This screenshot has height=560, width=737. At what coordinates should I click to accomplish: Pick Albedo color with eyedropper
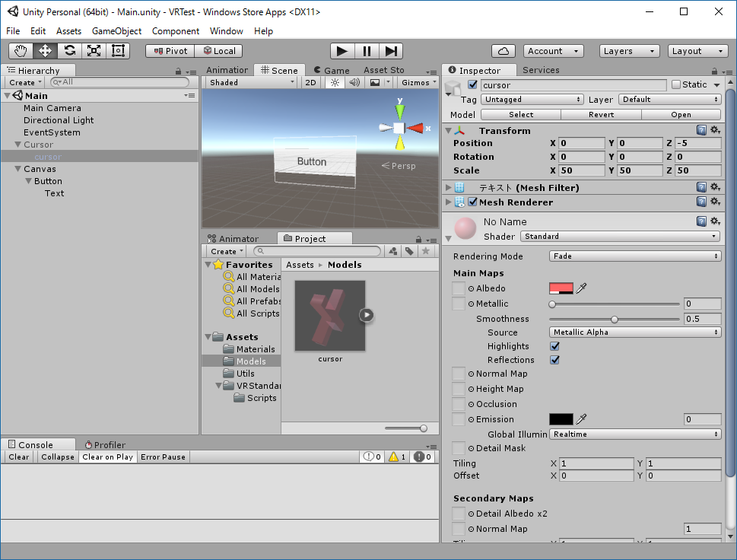point(581,288)
